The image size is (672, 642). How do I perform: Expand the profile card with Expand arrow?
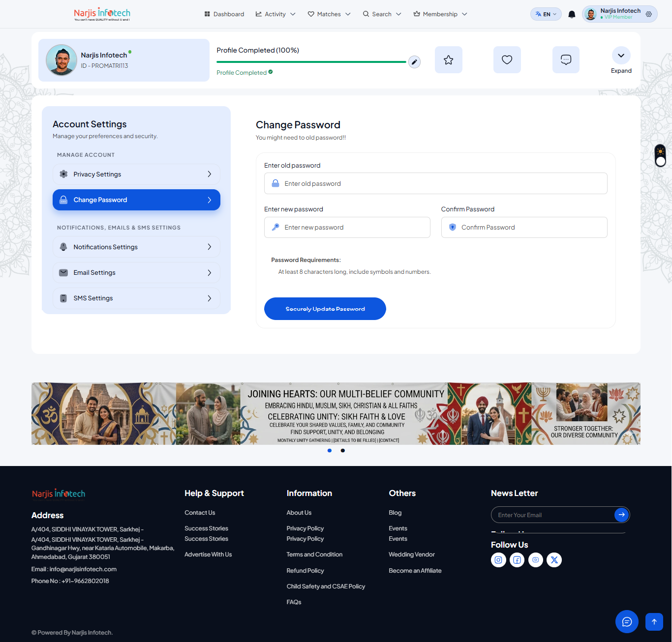click(621, 56)
